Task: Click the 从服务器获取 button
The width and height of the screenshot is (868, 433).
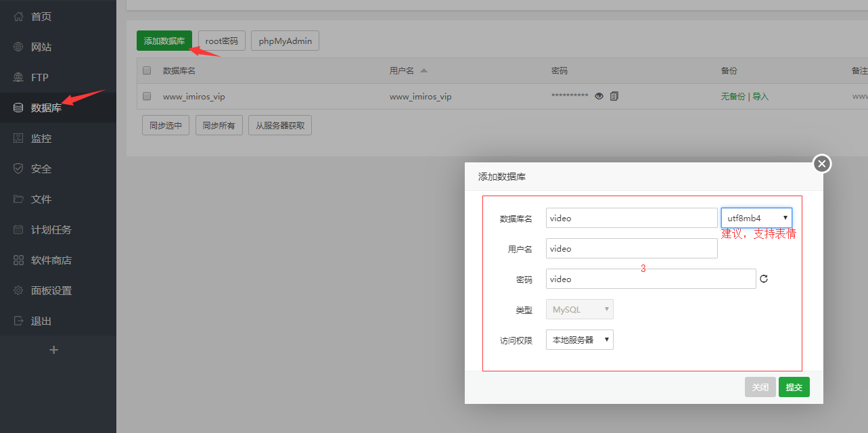Action: [x=280, y=125]
